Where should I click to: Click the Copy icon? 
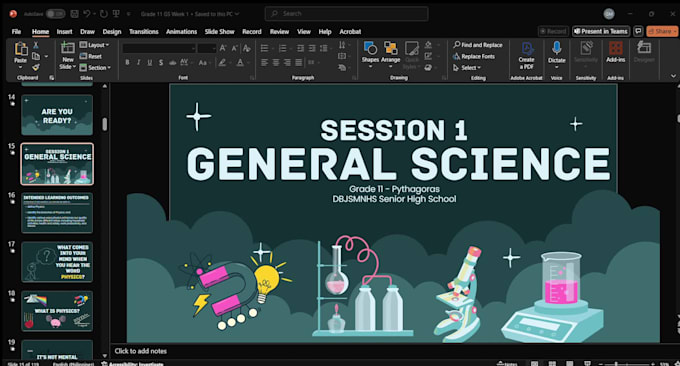36,56
